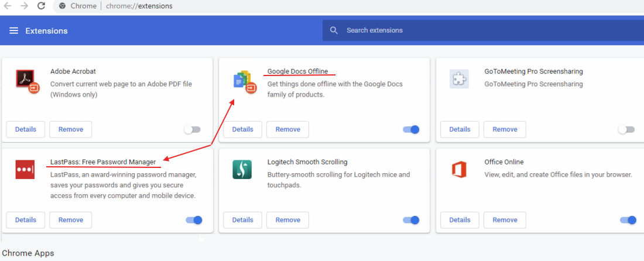Reload the page with the refresh icon
The image size is (644, 261).
tap(41, 6)
